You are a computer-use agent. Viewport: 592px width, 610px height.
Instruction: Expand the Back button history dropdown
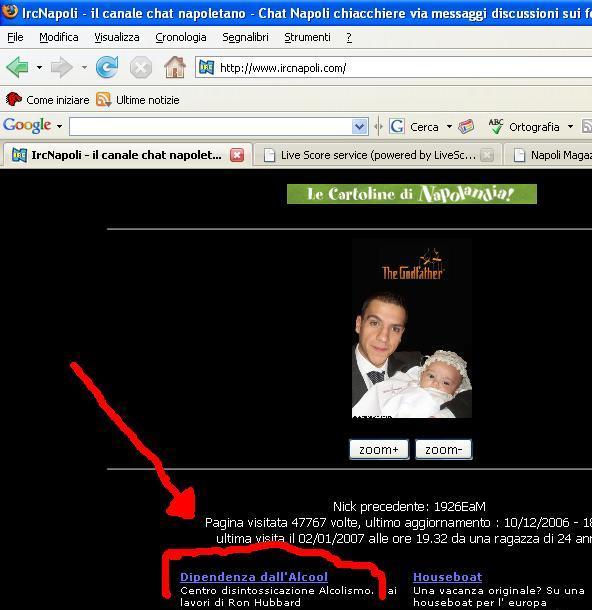39,68
